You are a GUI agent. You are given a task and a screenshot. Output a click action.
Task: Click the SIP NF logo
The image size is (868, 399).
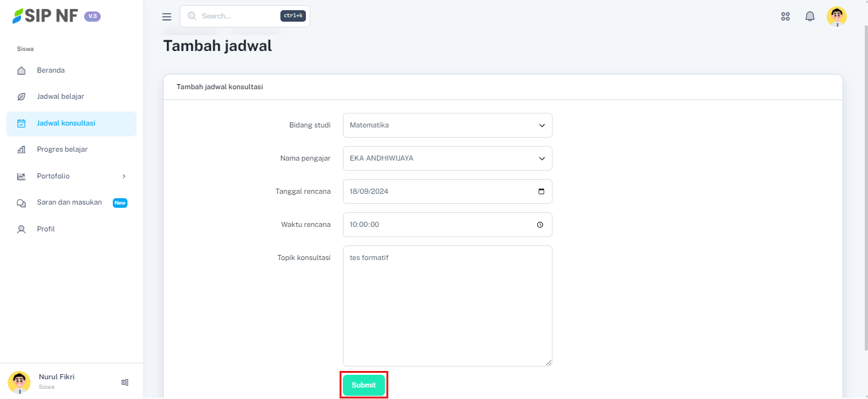coord(45,16)
